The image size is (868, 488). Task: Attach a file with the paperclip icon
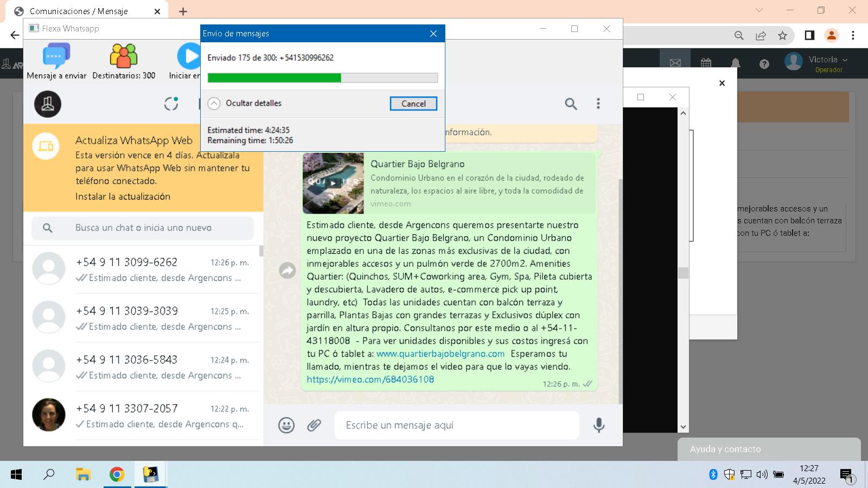coord(314,425)
